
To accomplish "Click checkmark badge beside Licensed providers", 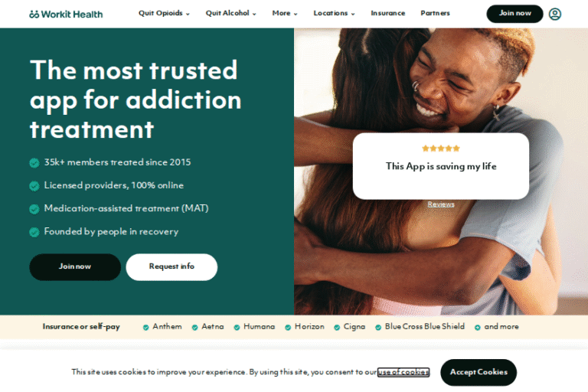I will 34,186.
